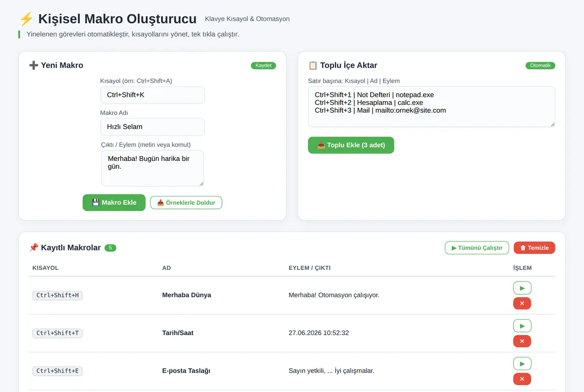The height and width of the screenshot is (392, 584).
Task: Click the Kayıtlı Makrolar heading
Action: tap(65, 248)
